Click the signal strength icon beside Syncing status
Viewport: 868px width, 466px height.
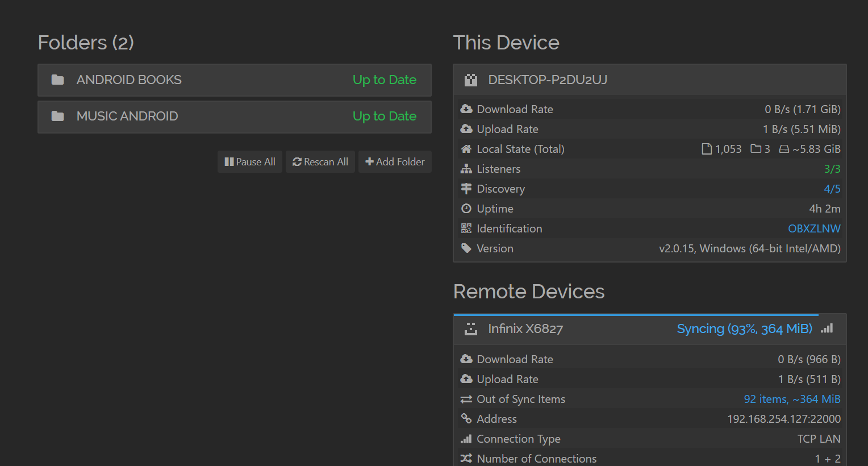coord(827,328)
